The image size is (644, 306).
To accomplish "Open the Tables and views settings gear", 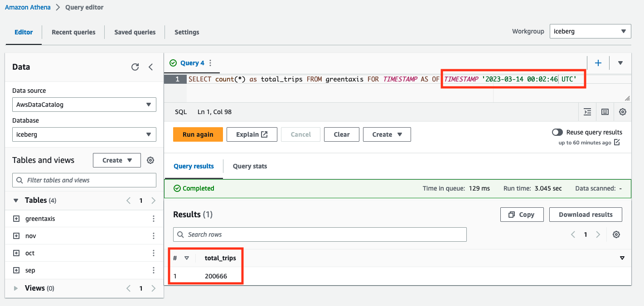I will coord(150,160).
